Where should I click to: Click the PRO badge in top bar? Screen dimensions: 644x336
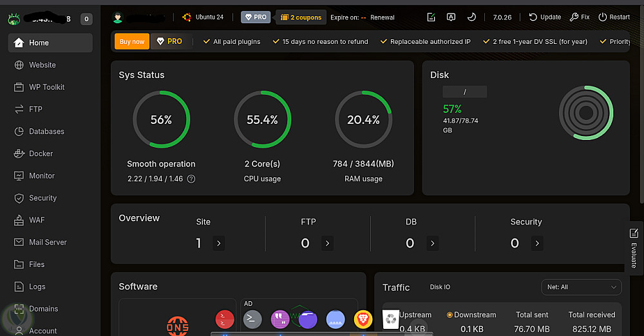(x=256, y=17)
